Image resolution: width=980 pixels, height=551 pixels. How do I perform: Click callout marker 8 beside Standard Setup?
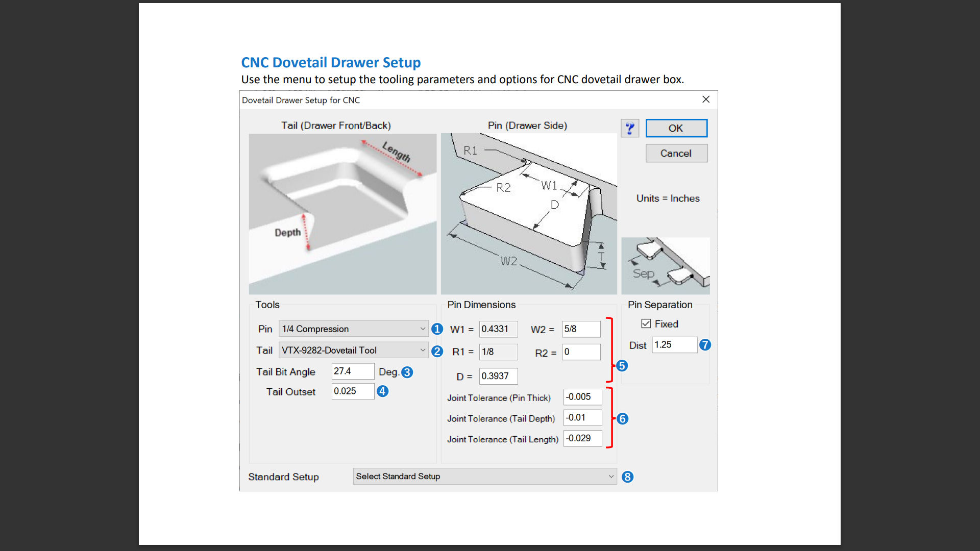click(627, 477)
